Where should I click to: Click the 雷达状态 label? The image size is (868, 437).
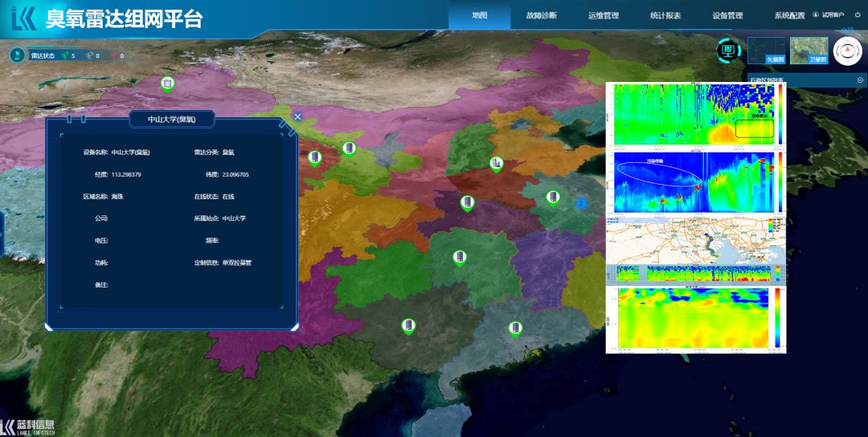(x=43, y=56)
